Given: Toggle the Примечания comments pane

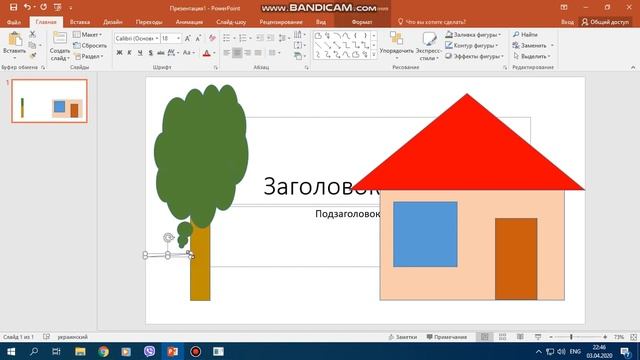Looking at the screenshot, I should point(447,337).
